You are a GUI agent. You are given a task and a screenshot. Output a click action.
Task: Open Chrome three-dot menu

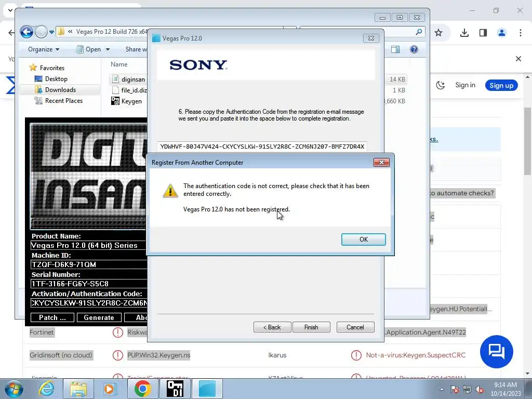521,33
